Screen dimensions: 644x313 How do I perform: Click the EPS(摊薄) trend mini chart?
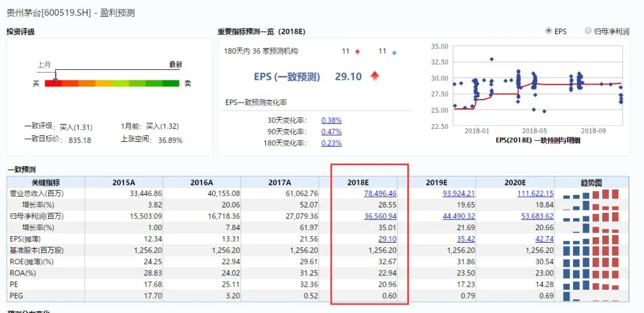coord(591,239)
